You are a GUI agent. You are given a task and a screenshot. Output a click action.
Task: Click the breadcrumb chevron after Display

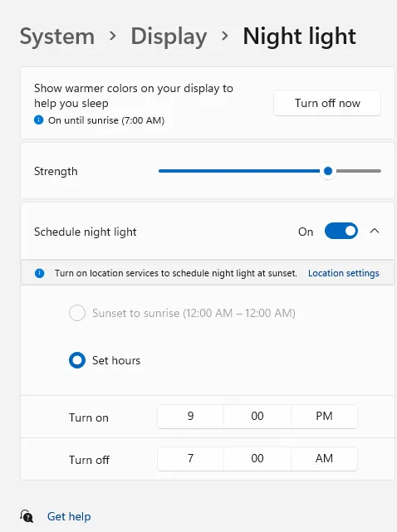tap(225, 36)
